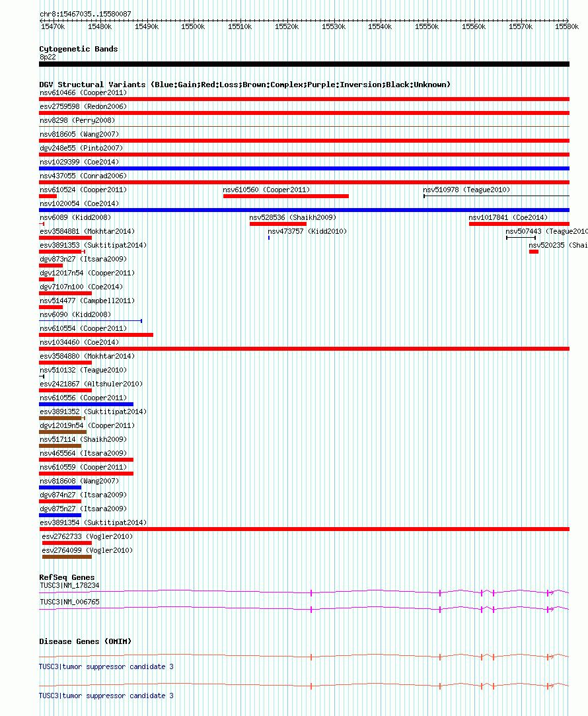Click the DGV Structural Variants track heading

(245, 85)
